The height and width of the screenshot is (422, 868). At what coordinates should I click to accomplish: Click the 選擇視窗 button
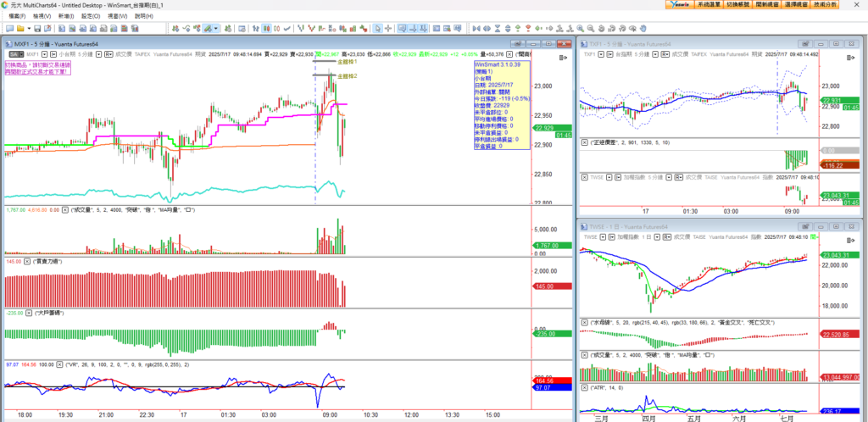[x=796, y=4]
